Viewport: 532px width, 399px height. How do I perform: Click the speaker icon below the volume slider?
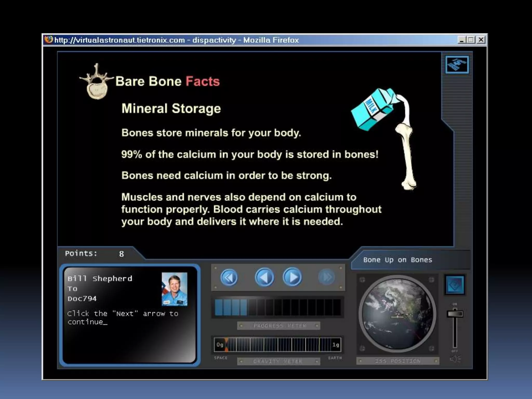[x=455, y=359]
